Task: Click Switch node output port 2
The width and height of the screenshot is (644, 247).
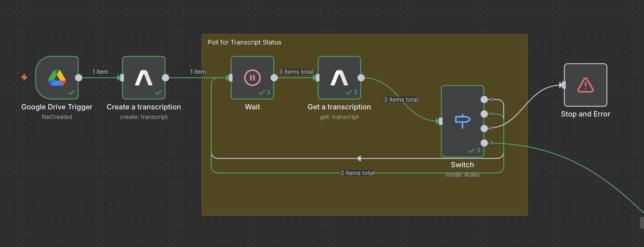Action: tap(484, 128)
